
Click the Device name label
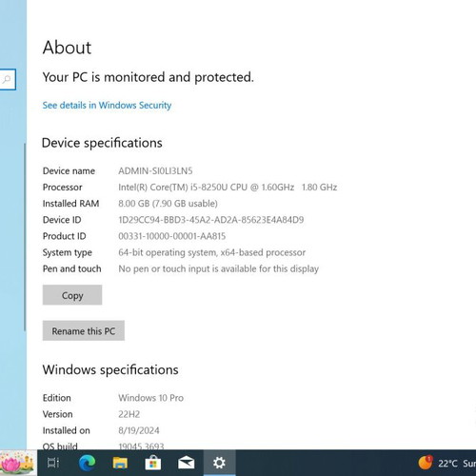click(x=69, y=171)
